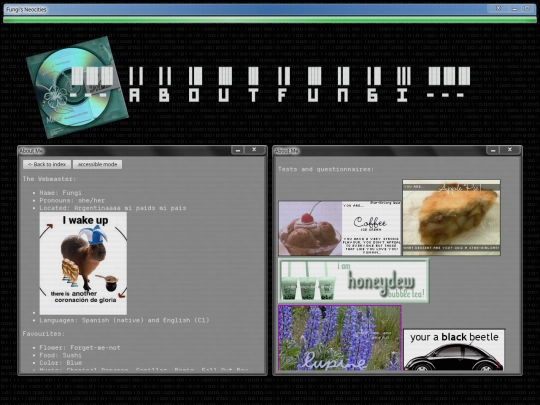The height and width of the screenshot is (405, 540).
Task: Maximize the Fungi's Neocities main window
Action: (x=527, y=8)
